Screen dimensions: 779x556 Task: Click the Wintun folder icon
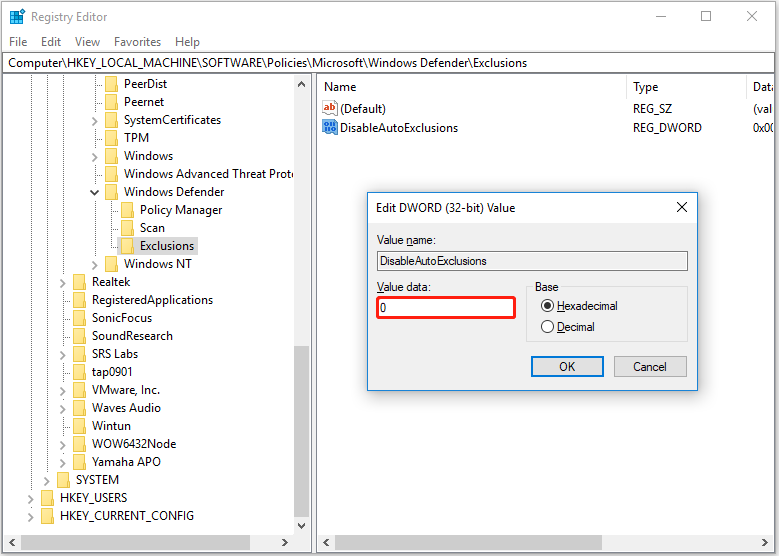[79, 426]
